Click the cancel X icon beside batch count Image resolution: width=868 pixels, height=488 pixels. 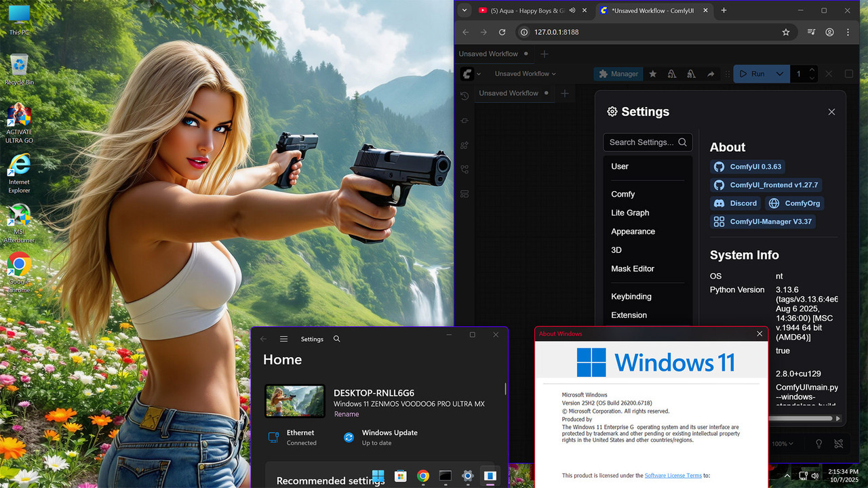click(829, 74)
